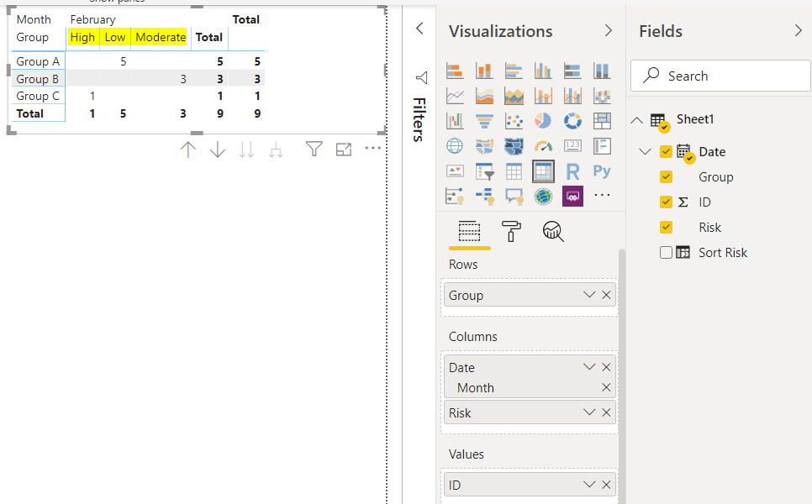Screen dimensions: 812x504
Task: Insert a Python visual
Action: pyautogui.click(x=602, y=171)
